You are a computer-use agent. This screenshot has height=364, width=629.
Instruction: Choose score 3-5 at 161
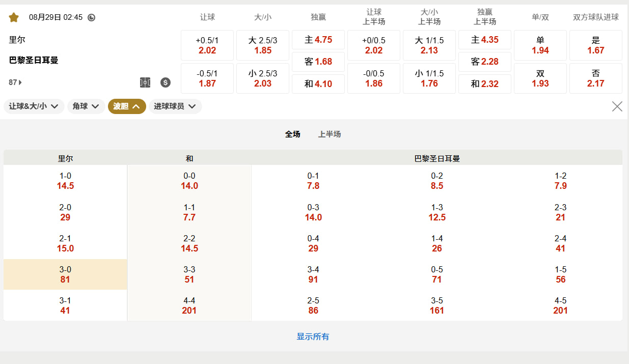click(x=437, y=305)
